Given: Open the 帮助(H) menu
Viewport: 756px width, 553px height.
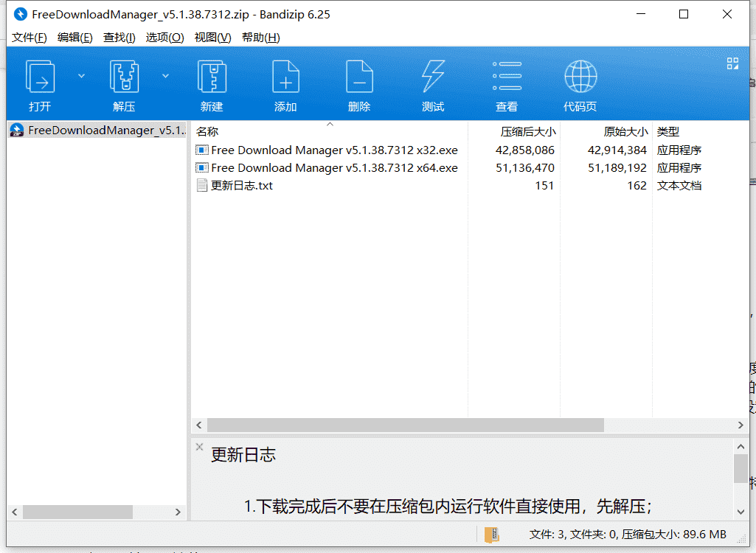Looking at the screenshot, I should coord(261,38).
